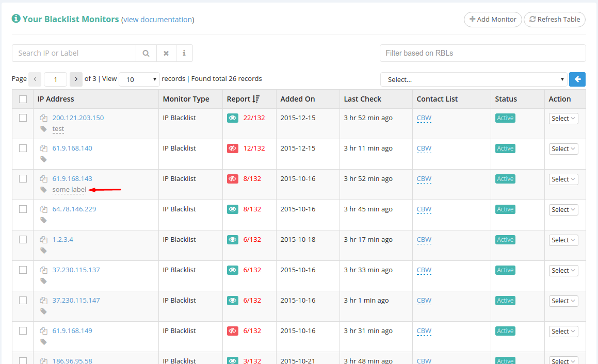Go to next page arrow
The height and width of the screenshot is (364, 598).
76,79
